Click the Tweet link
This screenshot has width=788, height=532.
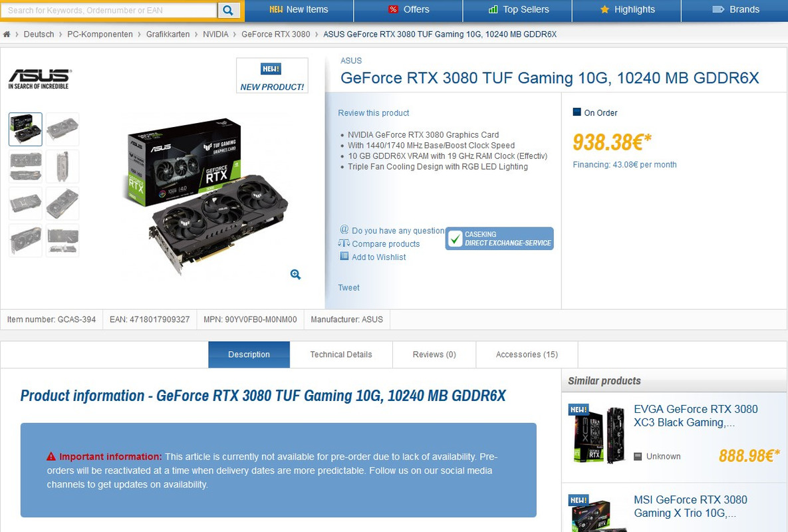coord(348,288)
